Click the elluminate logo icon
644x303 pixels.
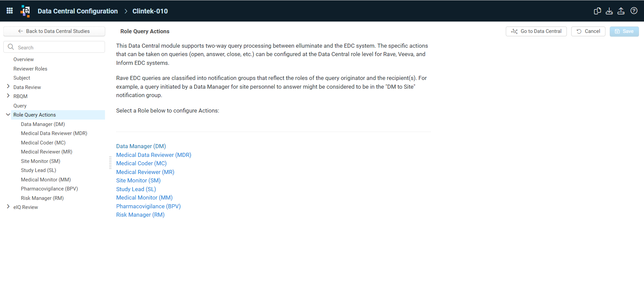click(x=25, y=11)
